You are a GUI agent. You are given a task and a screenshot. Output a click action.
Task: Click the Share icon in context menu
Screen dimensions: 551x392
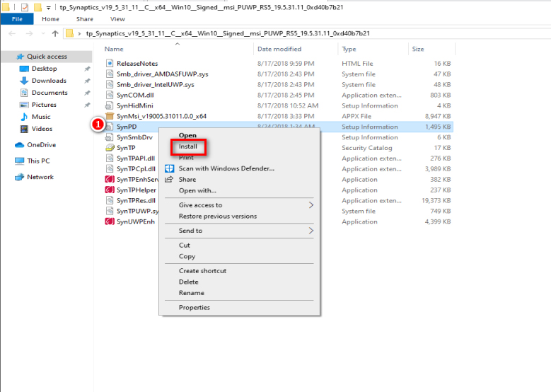point(169,179)
